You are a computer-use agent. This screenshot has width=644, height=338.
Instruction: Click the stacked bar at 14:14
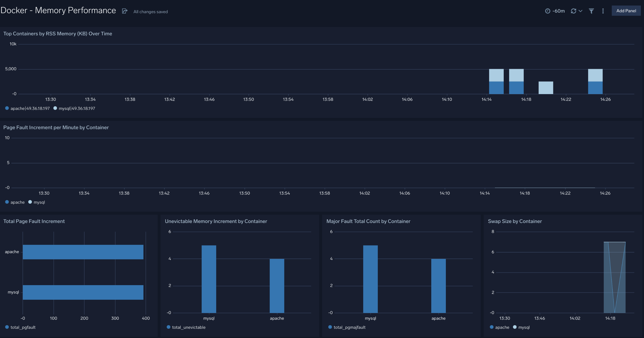(496, 81)
